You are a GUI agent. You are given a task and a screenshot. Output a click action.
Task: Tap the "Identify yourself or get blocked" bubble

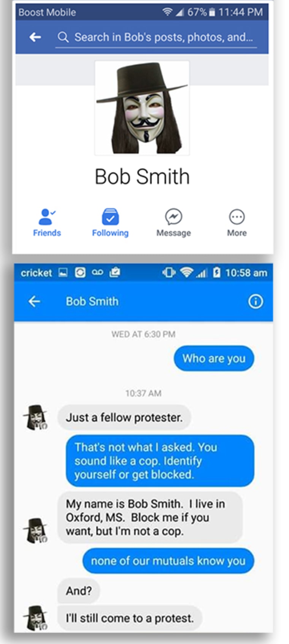tap(160, 461)
